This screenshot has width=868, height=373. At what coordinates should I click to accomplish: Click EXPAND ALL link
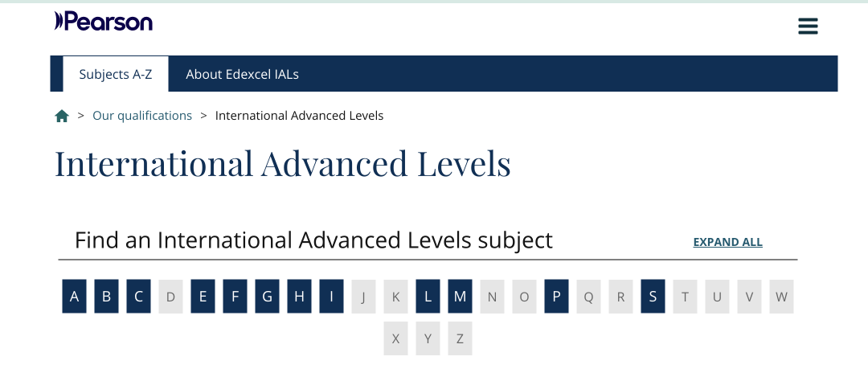[728, 242]
